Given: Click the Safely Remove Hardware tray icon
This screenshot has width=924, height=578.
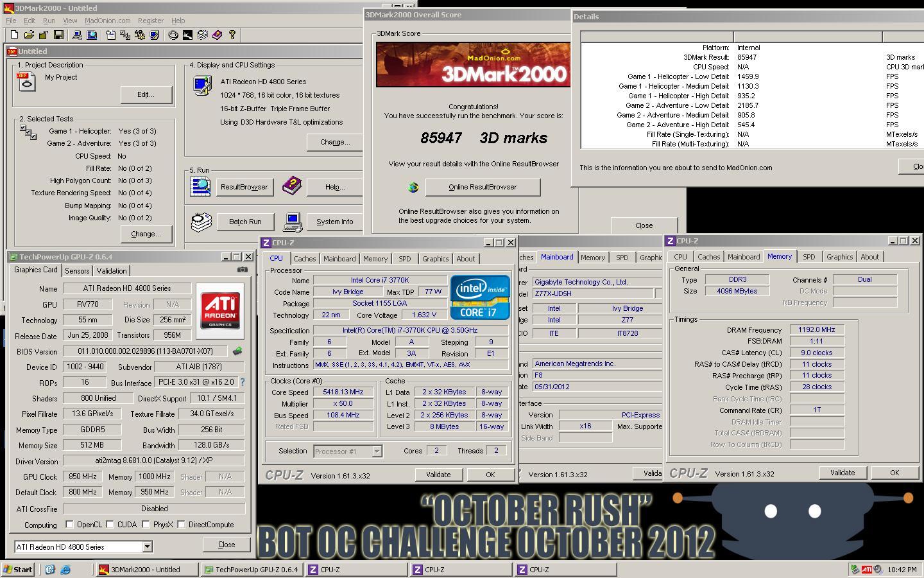Looking at the screenshot, I should click(855, 569).
